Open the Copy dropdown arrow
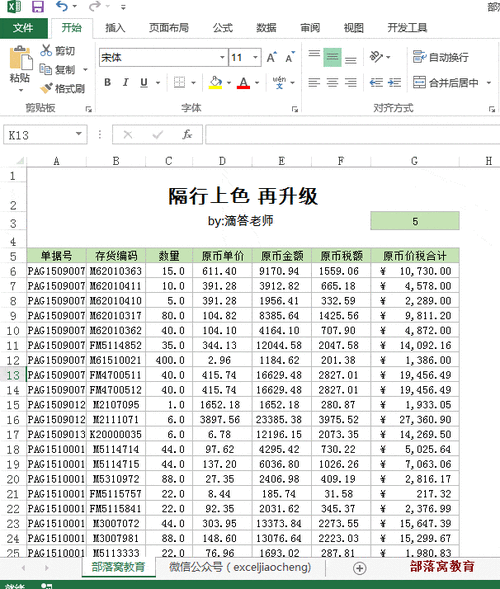Image resolution: width=500 pixels, height=589 pixels. click(85, 69)
